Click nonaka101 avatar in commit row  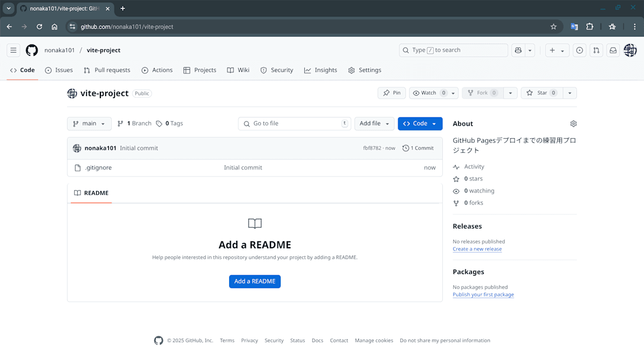point(77,148)
